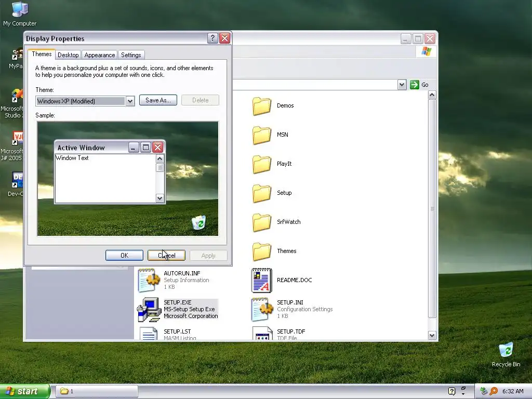Screen dimensions: 532x399
Task: Open the Demos folder icon
Action: click(x=262, y=106)
